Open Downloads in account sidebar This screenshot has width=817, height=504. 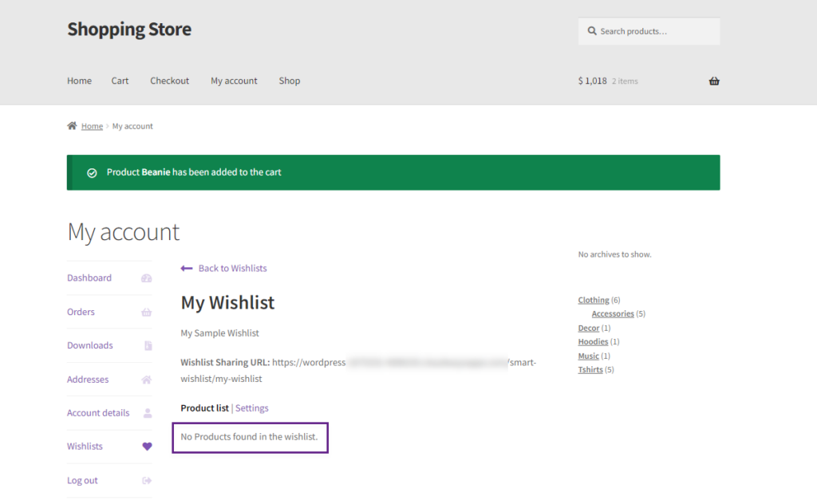[x=89, y=346]
